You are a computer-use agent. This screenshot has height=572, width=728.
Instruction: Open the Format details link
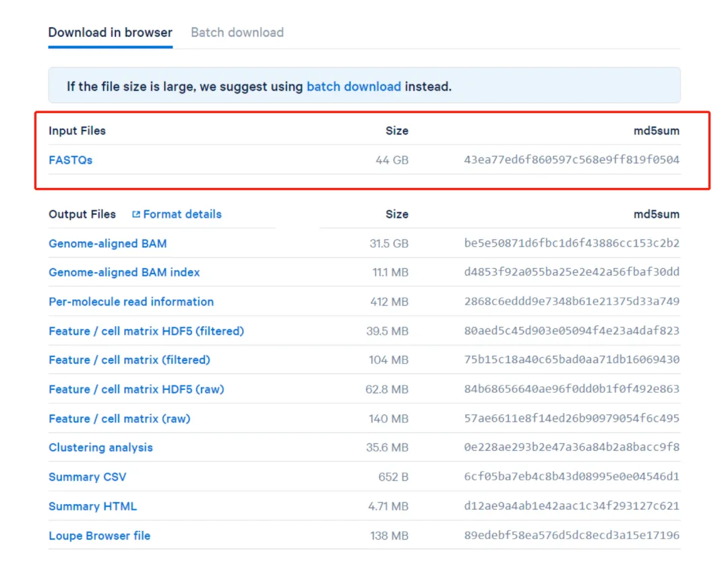click(x=182, y=214)
